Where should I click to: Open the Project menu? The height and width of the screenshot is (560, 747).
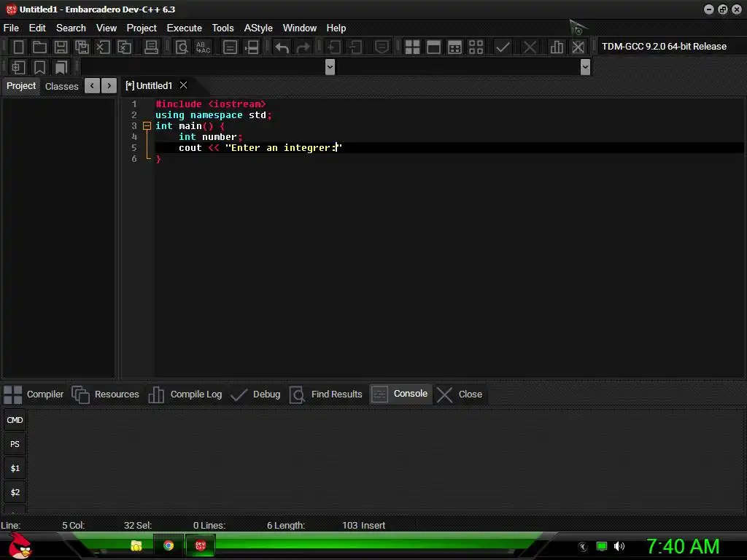[x=142, y=28]
